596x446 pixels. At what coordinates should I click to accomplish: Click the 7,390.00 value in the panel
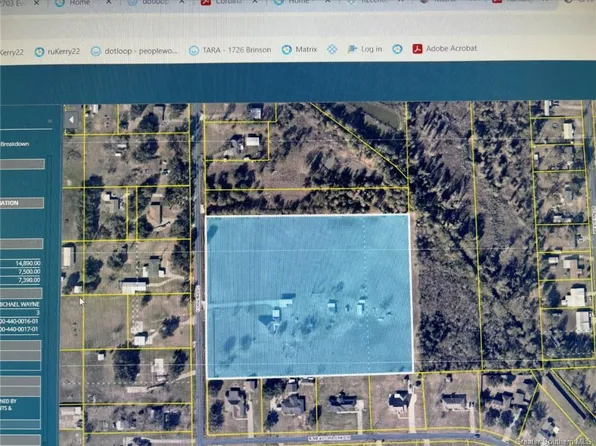click(x=29, y=280)
